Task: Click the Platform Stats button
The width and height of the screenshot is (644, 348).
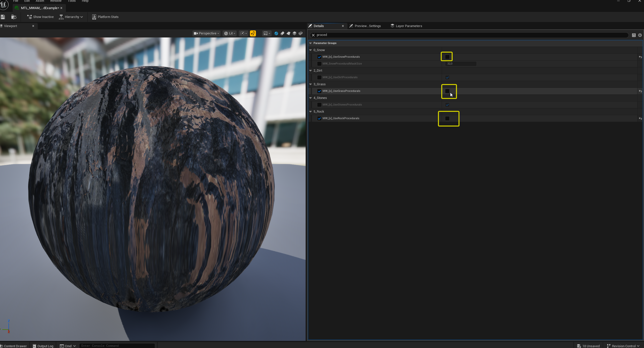Action: [x=105, y=17]
